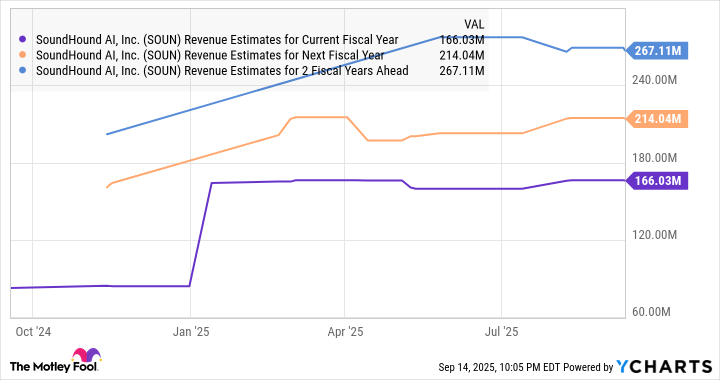Viewport: 720px width, 380px height.
Task: Click the Jul '25 x-axis label
Action: tap(501, 332)
